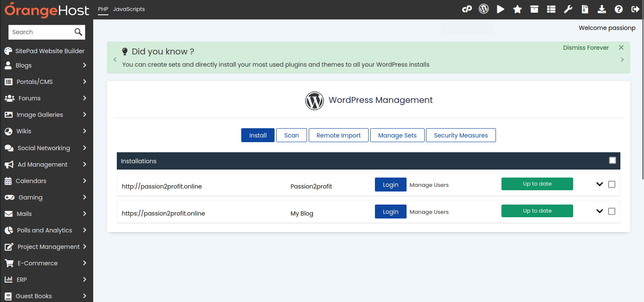Viewport: 644px width, 302px height.
Task: Click the Image Galleries picture icon
Action: point(8,115)
